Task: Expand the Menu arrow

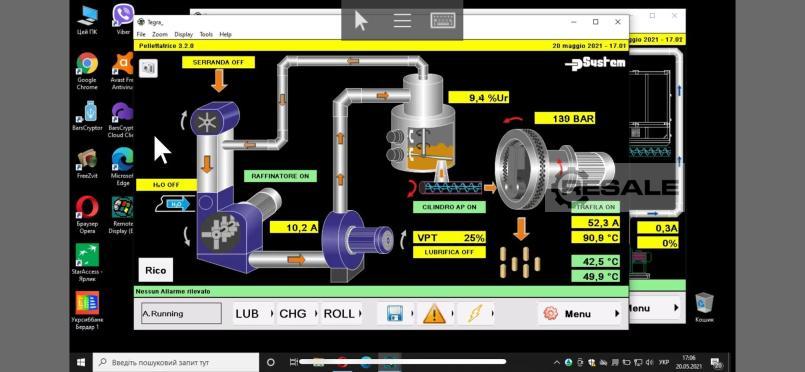Action: [x=617, y=314]
